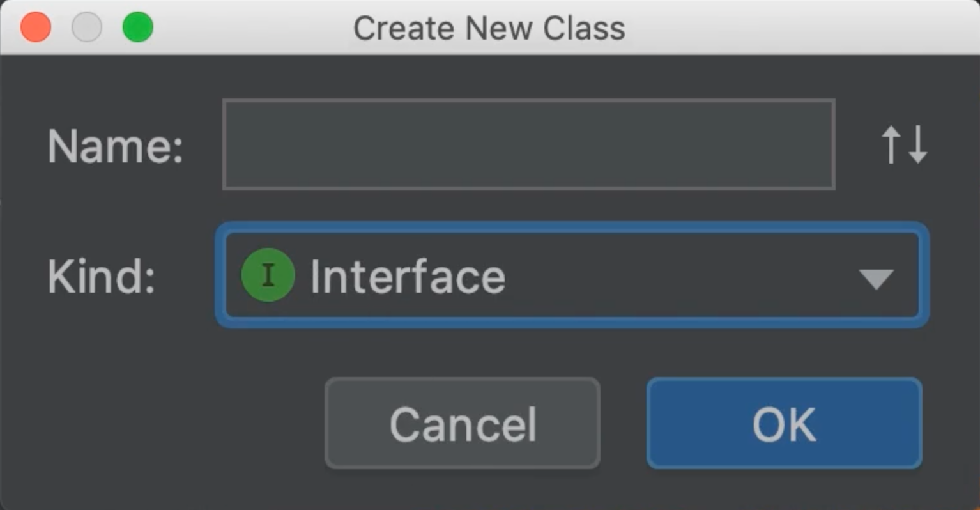Screen dimensions: 980x510
Task: Confirm with the OK button
Action: [x=784, y=424]
